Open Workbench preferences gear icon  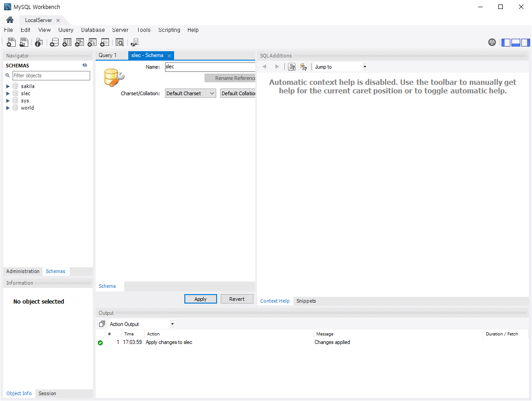[x=492, y=42]
